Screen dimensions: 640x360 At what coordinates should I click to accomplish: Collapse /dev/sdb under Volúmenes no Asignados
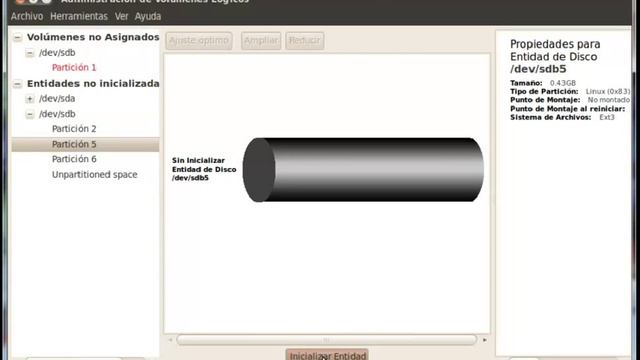click(x=30, y=53)
